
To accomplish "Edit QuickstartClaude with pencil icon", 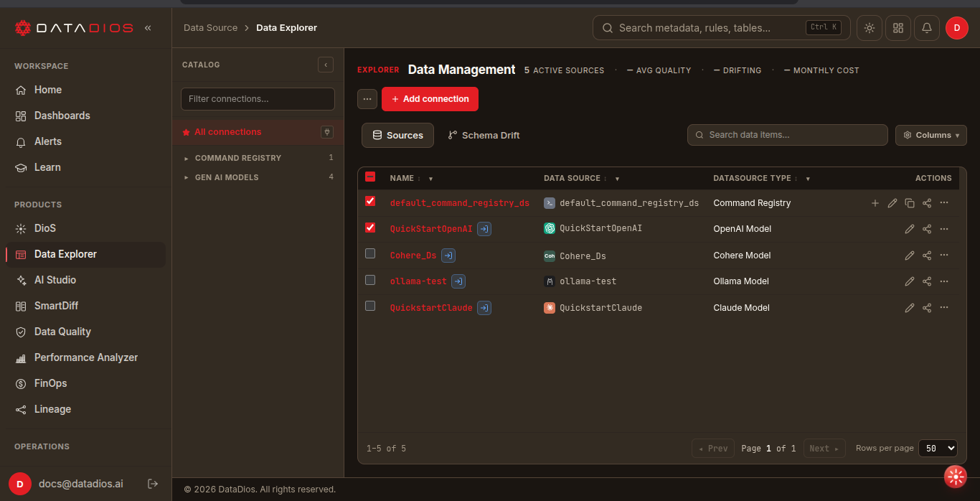I will (x=910, y=308).
